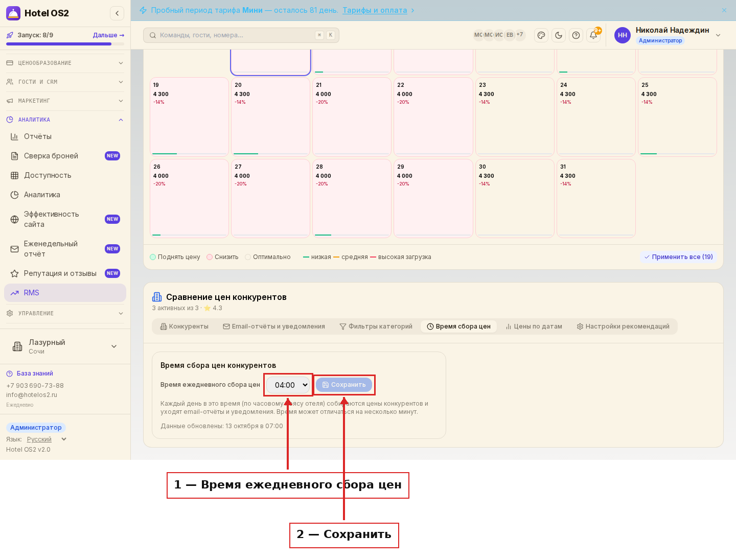
Task: Open Отчёты in the sidebar
Action: click(x=65, y=136)
